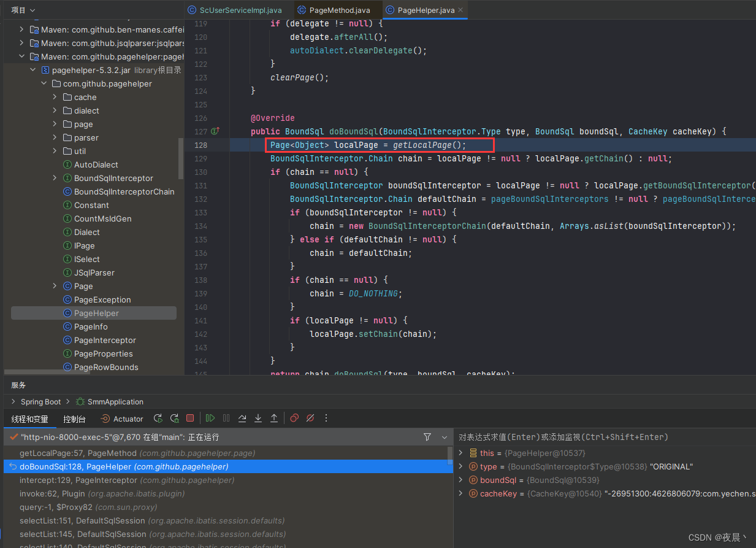
Task: Click the Rerun SmmApplication icon
Action: (x=158, y=419)
